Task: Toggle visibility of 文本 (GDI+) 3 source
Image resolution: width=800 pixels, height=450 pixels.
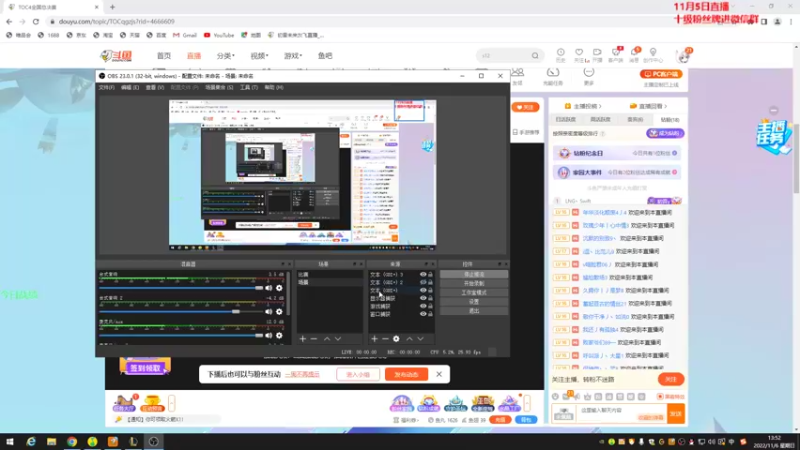Action: 423,274
